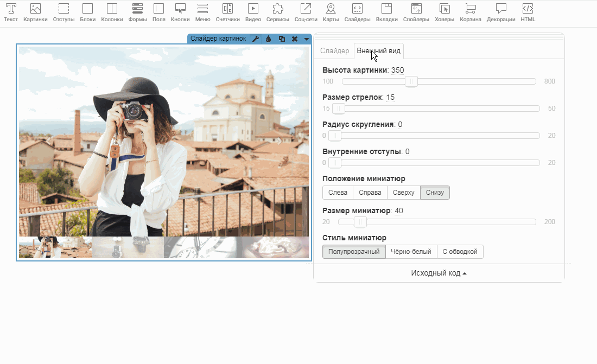Open the Внешний вид tab
Viewport: 597px width, 364px height.
click(379, 51)
